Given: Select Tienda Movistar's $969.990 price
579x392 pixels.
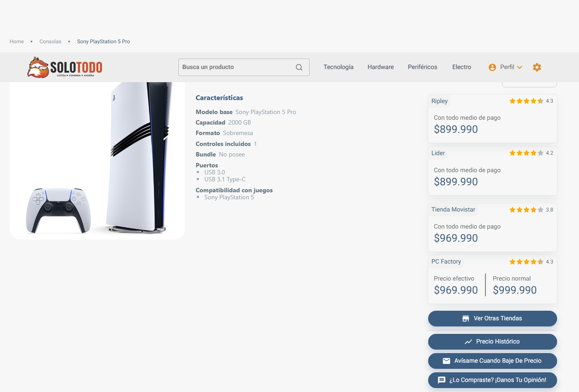Looking at the screenshot, I should (456, 238).
